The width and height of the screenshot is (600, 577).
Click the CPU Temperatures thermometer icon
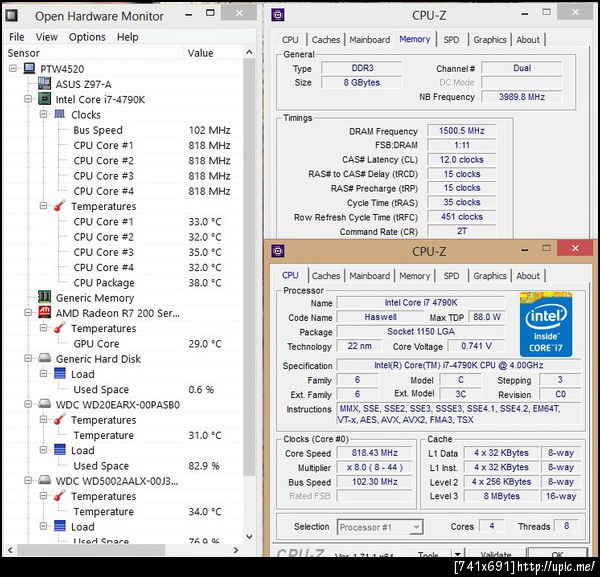pyautogui.click(x=60, y=206)
